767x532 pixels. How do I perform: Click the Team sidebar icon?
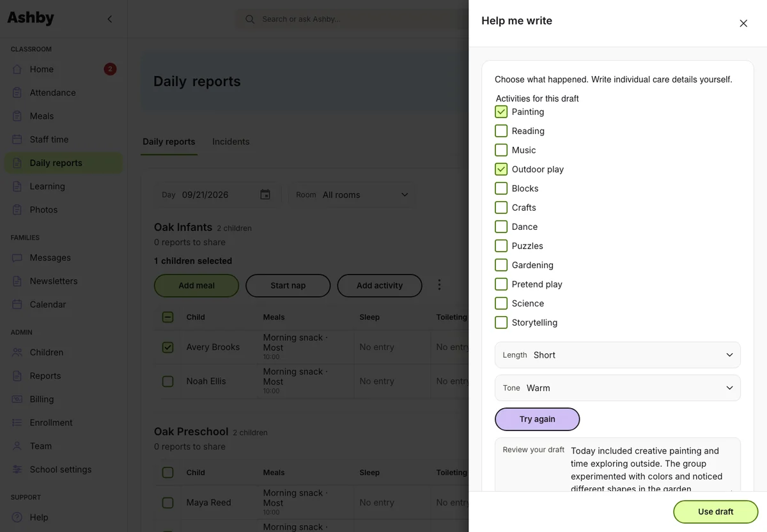point(17,446)
